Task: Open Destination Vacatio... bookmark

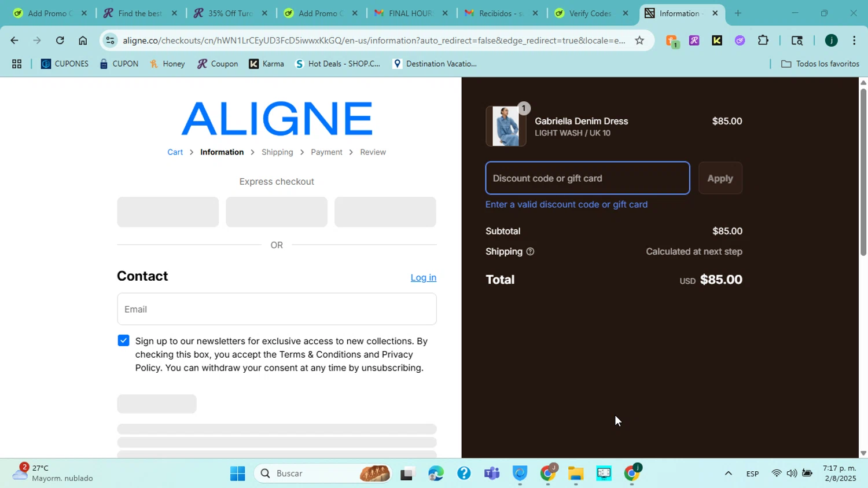Action: click(434, 64)
